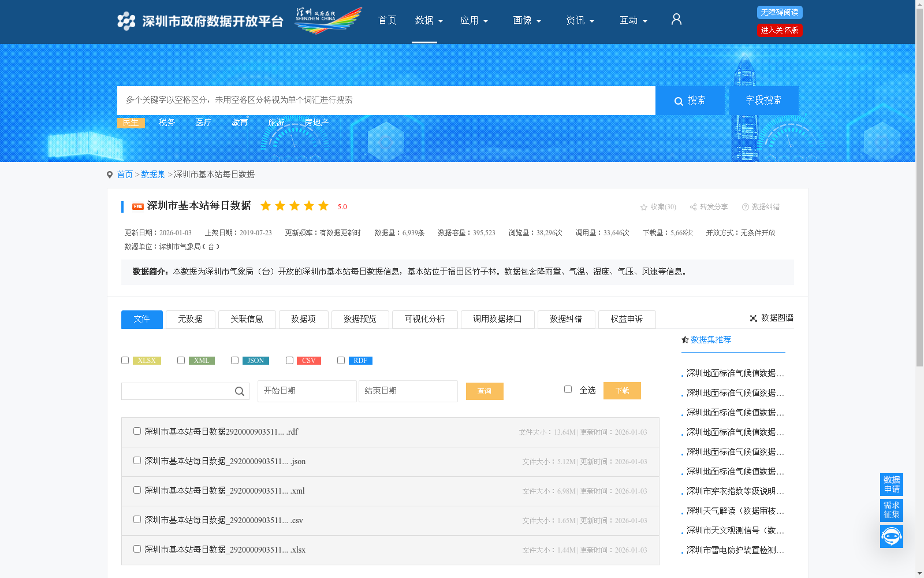The height and width of the screenshot is (578, 924).
Task: Switch to the 可视化分析 tab
Action: click(x=424, y=320)
